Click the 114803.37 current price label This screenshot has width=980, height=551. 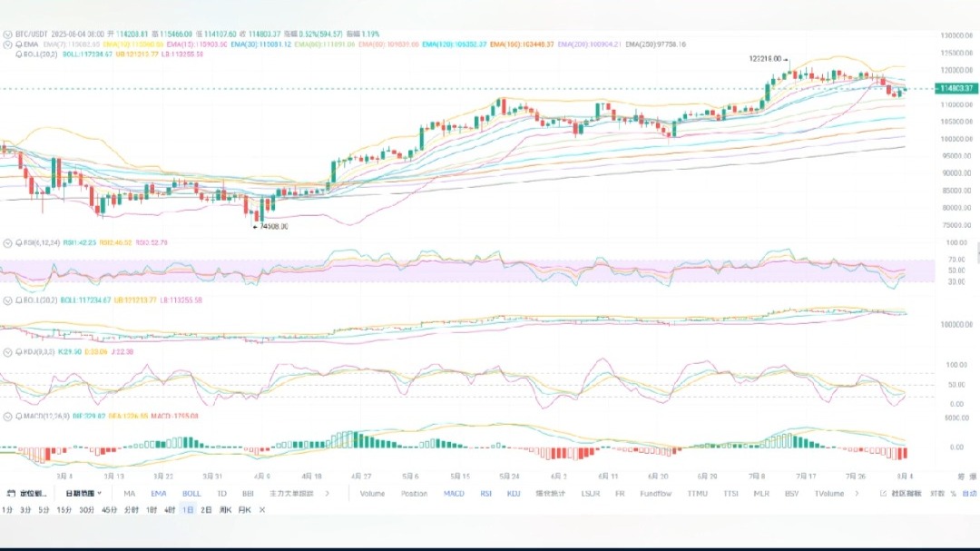(955, 88)
